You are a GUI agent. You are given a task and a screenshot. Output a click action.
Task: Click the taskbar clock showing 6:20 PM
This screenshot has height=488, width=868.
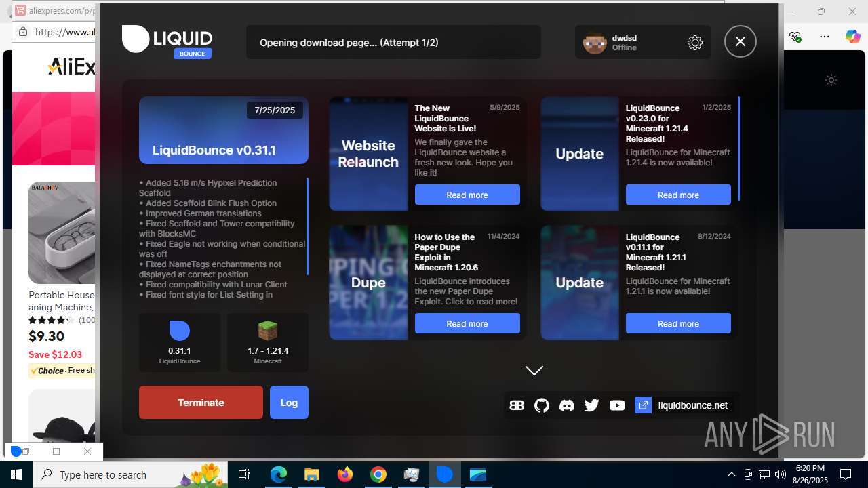(810, 474)
